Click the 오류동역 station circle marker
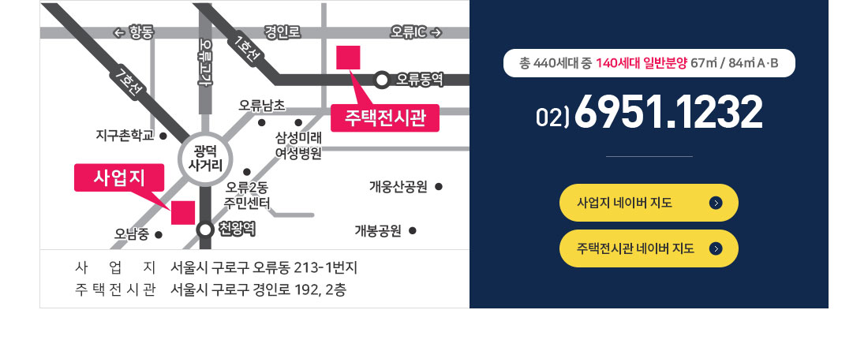The width and height of the screenshot is (868, 351). (x=382, y=79)
